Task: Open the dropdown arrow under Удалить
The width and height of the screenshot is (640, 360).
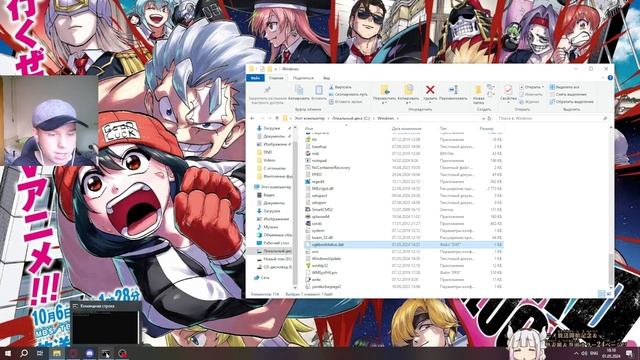Action: (x=430, y=102)
